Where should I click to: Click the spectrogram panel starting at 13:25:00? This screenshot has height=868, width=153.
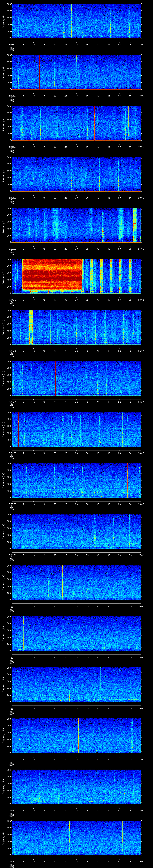[x=76, y=480]
